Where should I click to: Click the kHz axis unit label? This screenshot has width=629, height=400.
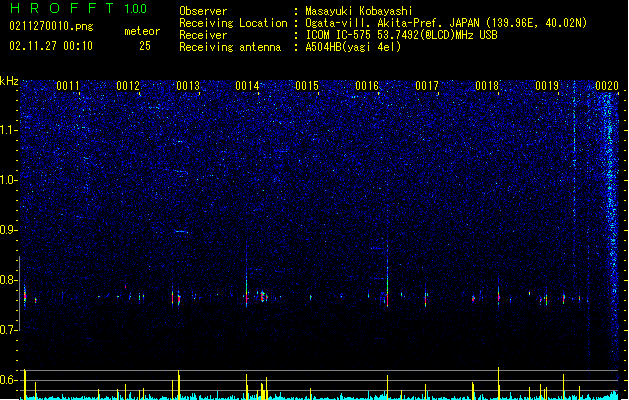(x=9, y=81)
